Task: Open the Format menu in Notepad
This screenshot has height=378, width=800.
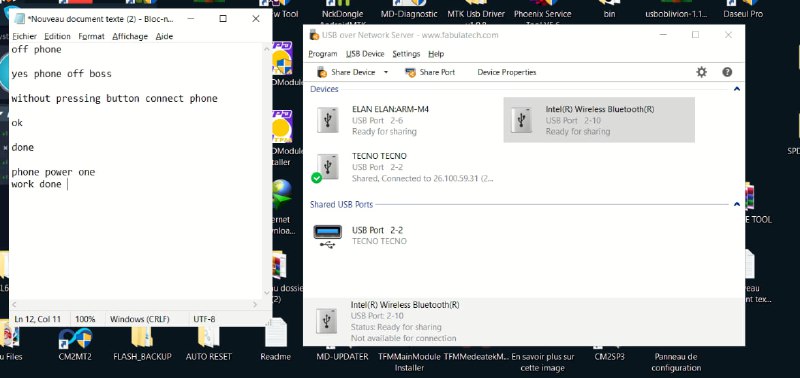Action: 91,36
